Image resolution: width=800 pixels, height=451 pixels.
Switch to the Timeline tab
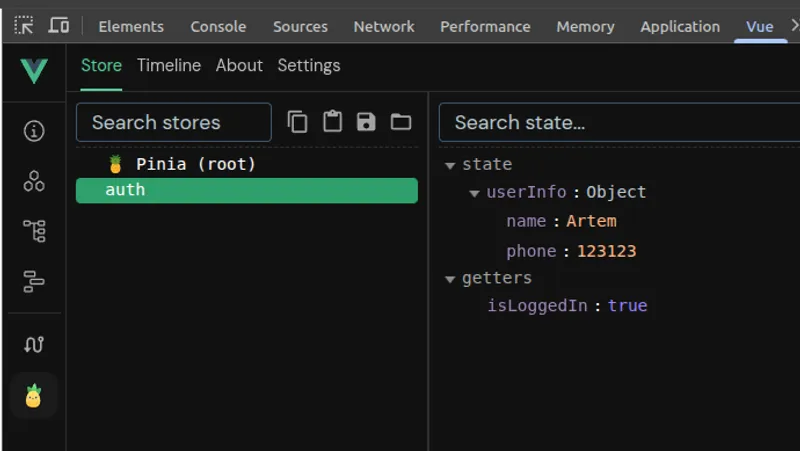[169, 65]
